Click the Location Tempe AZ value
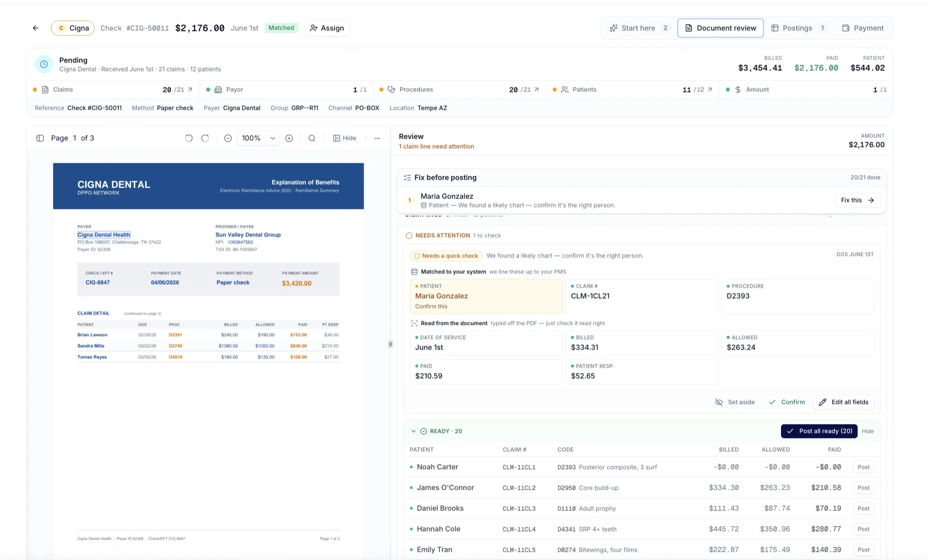The width and height of the screenshot is (928, 560). (432, 108)
